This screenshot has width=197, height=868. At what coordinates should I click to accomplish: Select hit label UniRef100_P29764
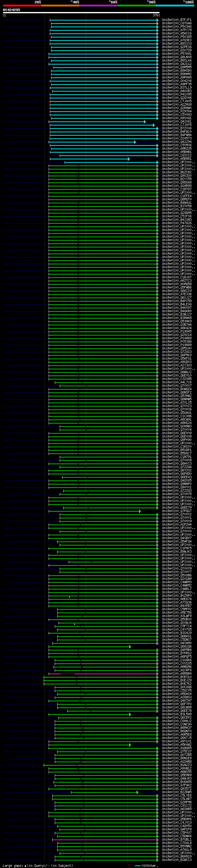pyautogui.click(x=176, y=111)
